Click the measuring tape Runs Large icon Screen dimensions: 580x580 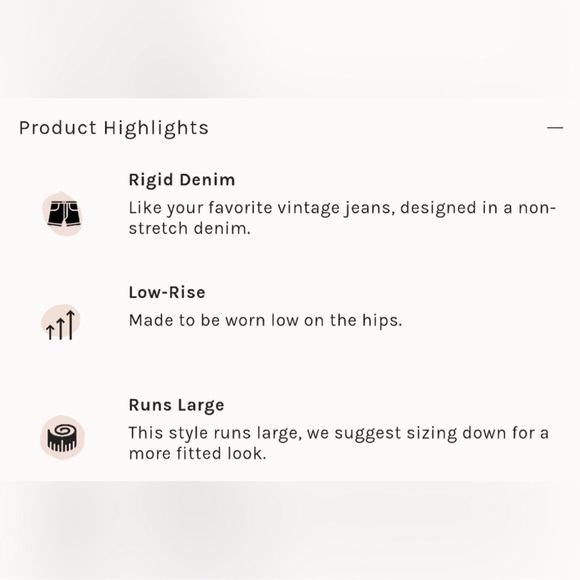(x=62, y=438)
